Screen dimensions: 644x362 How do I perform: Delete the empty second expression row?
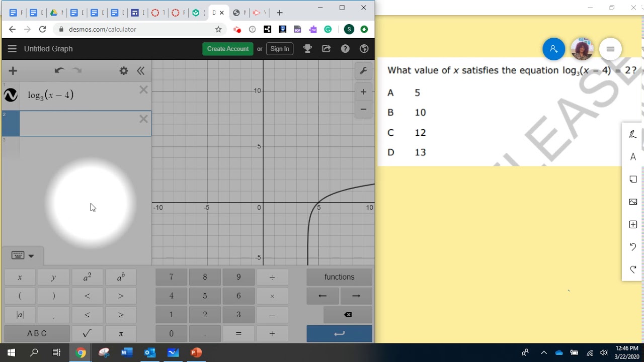point(143,119)
